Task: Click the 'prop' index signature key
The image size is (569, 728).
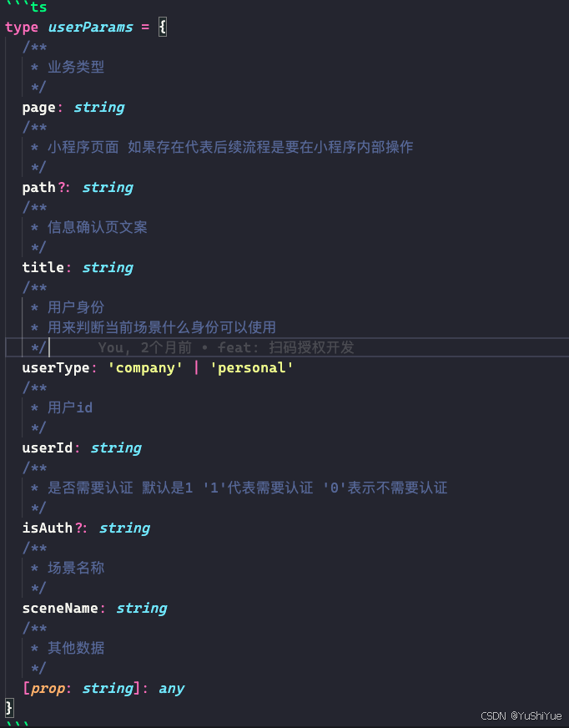Action: click(48, 689)
